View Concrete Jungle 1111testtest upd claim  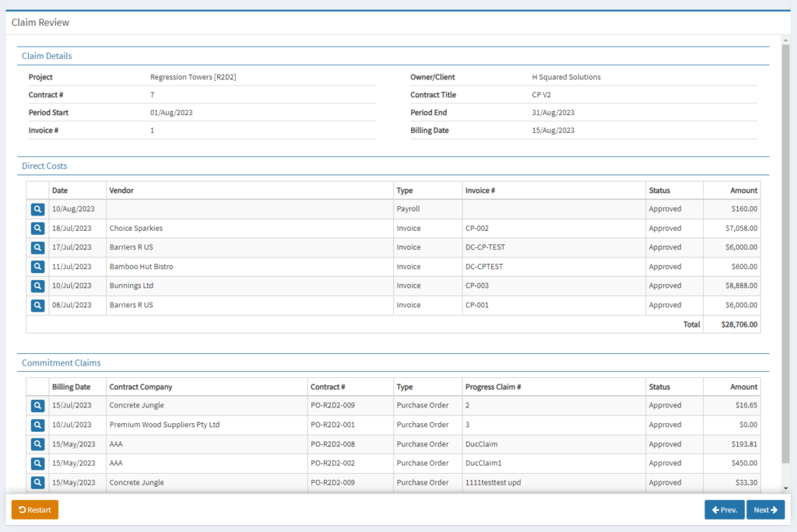point(37,482)
